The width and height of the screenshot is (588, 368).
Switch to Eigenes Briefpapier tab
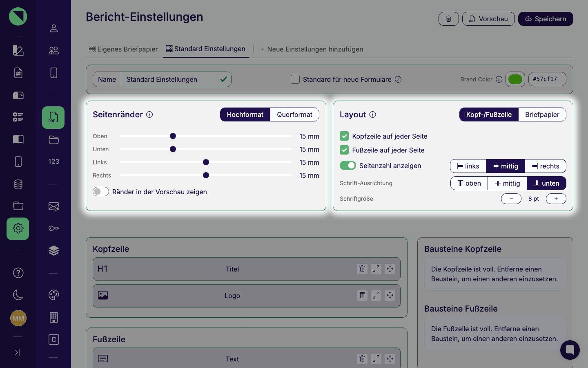tap(123, 49)
